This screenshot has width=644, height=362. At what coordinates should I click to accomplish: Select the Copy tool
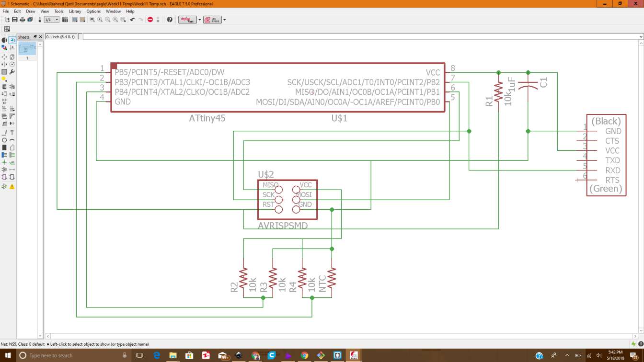(x=12, y=57)
